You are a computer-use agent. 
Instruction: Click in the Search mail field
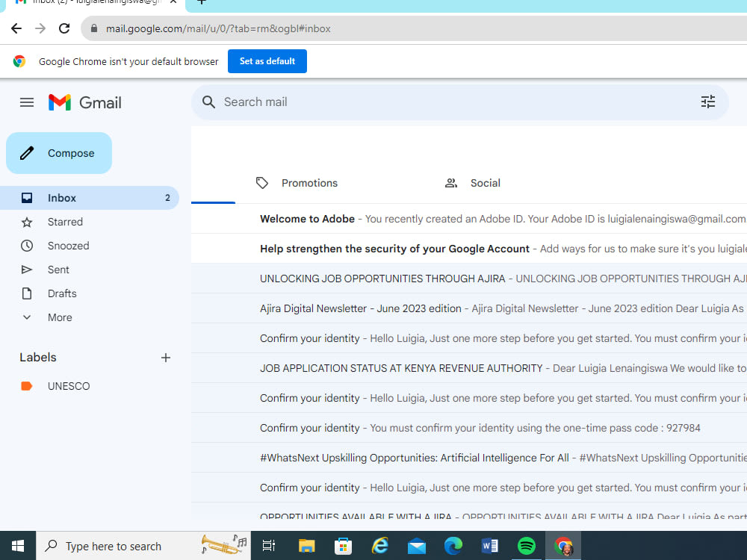tap(459, 102)
